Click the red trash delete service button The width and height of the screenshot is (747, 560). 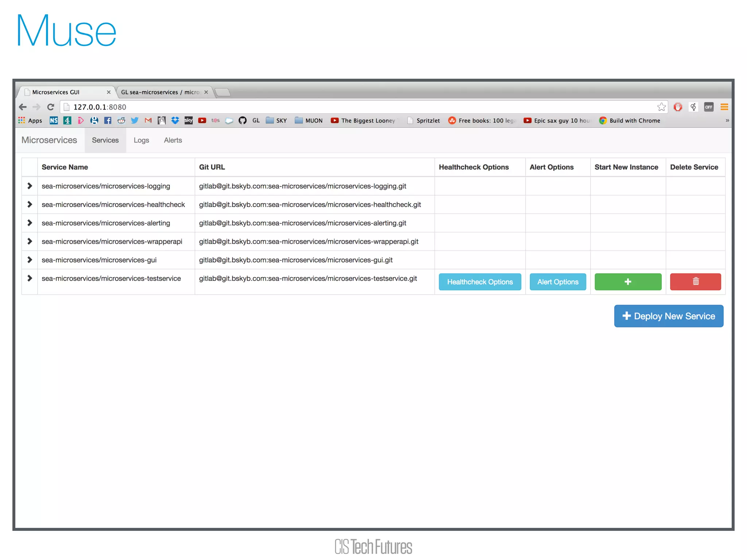(x=695, y=281)
